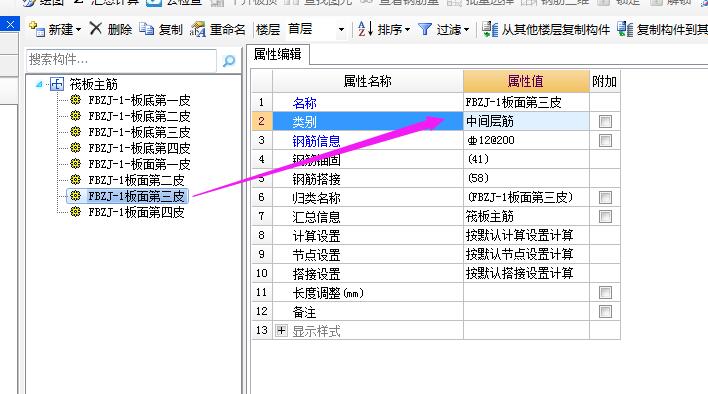
Task: Click the 新建 (New) component icon
Action: pyautogui.click(x=37, y=29)
